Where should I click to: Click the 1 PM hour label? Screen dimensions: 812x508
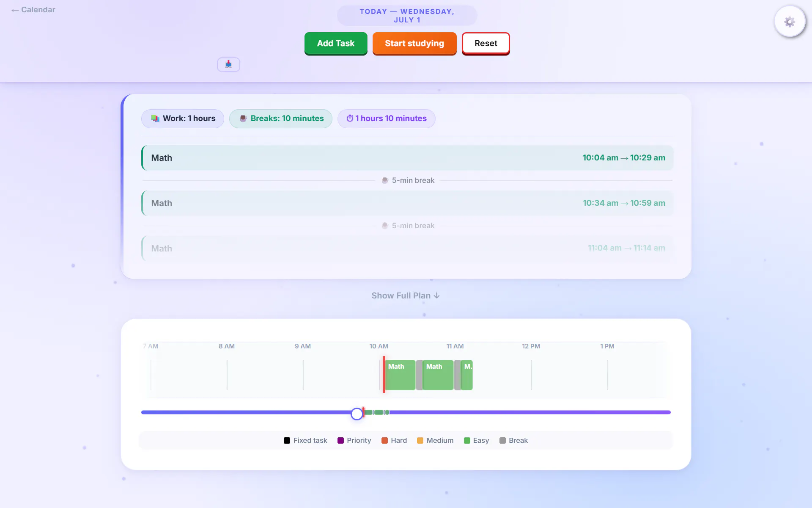point(607,346)
